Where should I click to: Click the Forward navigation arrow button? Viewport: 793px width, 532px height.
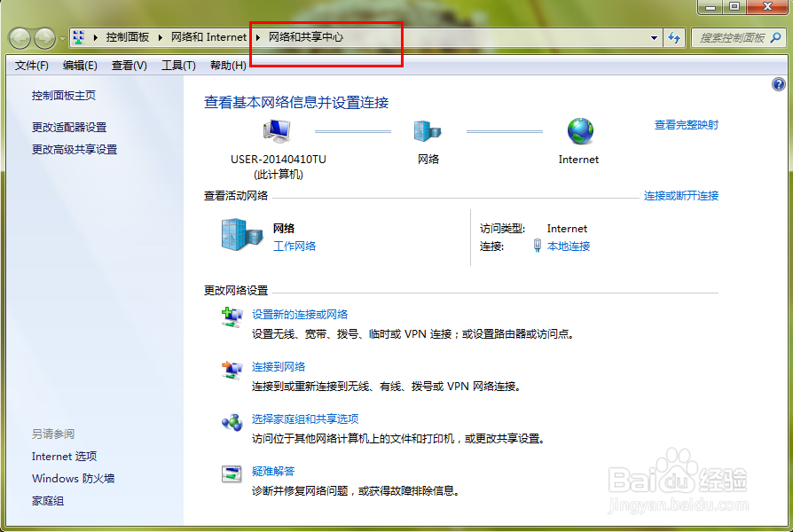44,38
